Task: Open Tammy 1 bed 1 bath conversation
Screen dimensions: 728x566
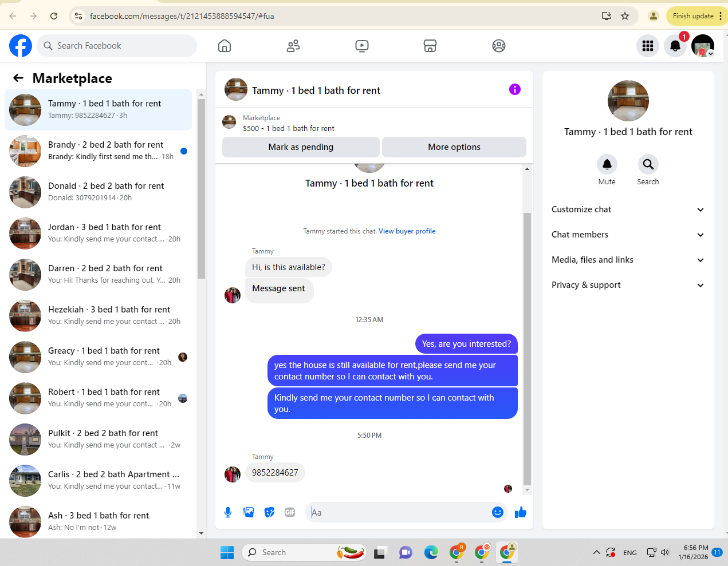Action: (x=99, y=110)
